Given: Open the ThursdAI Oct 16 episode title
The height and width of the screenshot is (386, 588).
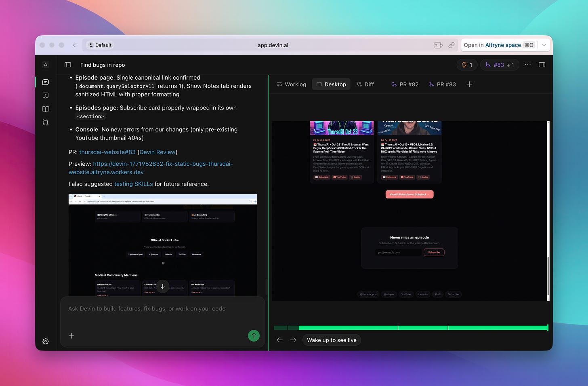Looking at the screenshot, I should pyautogui.click(x=409, y=148).
